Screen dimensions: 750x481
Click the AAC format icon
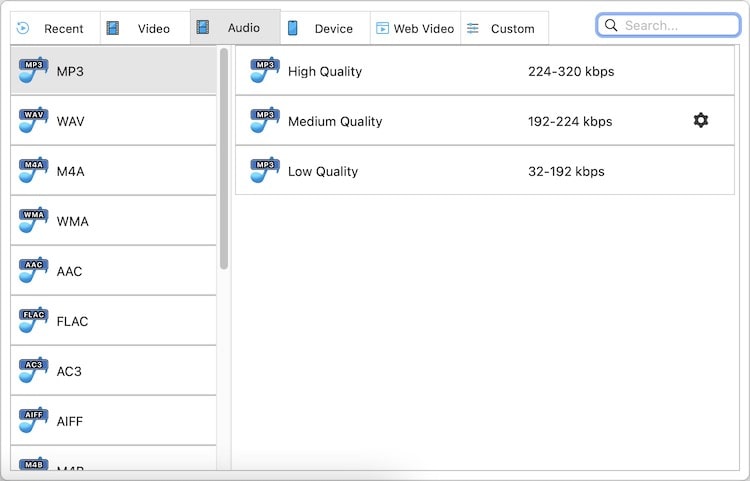(x=33, y=270)
